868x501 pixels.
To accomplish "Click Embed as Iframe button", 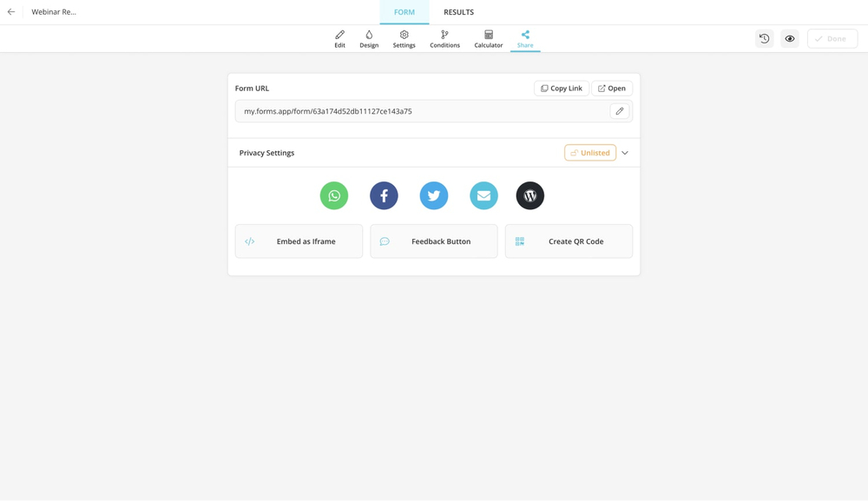I will 299,241.
